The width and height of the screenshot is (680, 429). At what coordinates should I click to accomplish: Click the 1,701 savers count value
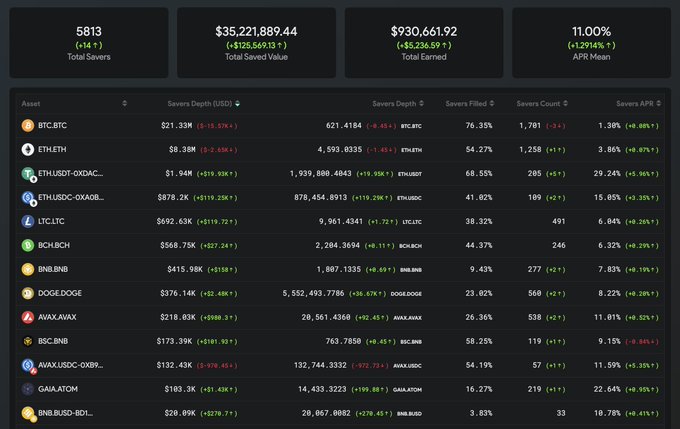530,125
